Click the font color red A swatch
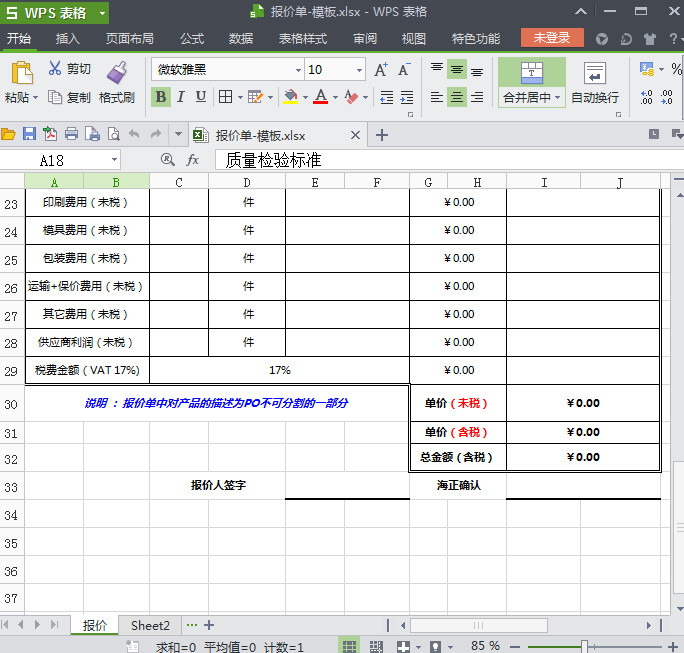The image size is (684, 653). coord(321,96)
